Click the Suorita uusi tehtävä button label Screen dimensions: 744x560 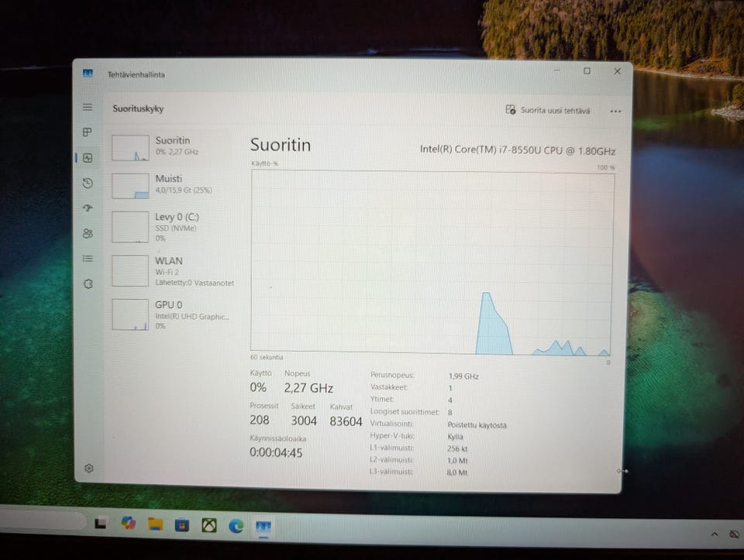pos(555,111)
